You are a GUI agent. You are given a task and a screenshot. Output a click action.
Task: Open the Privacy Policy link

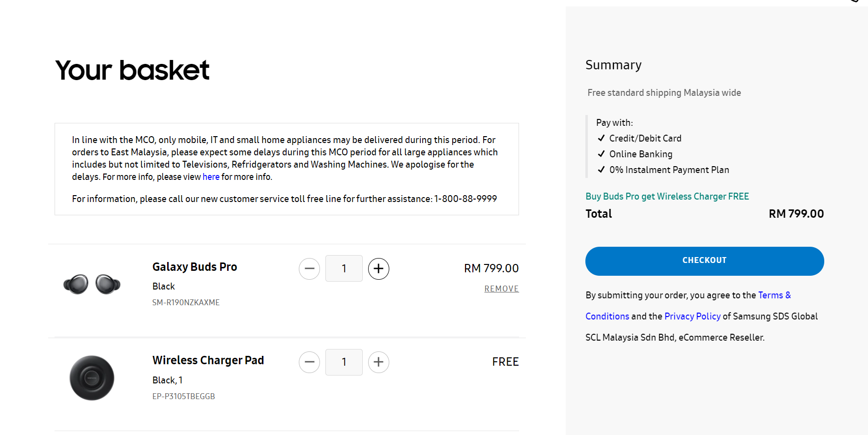tap(692, 317)
